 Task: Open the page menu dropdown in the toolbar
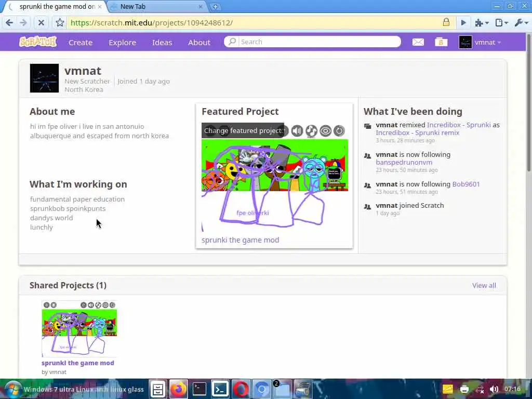click(x=501, y=23)
